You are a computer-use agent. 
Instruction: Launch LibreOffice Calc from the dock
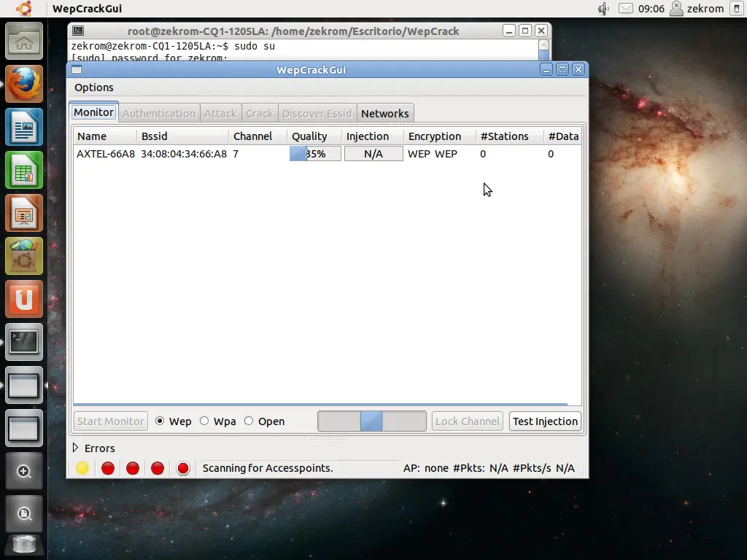tap(24, 170)
